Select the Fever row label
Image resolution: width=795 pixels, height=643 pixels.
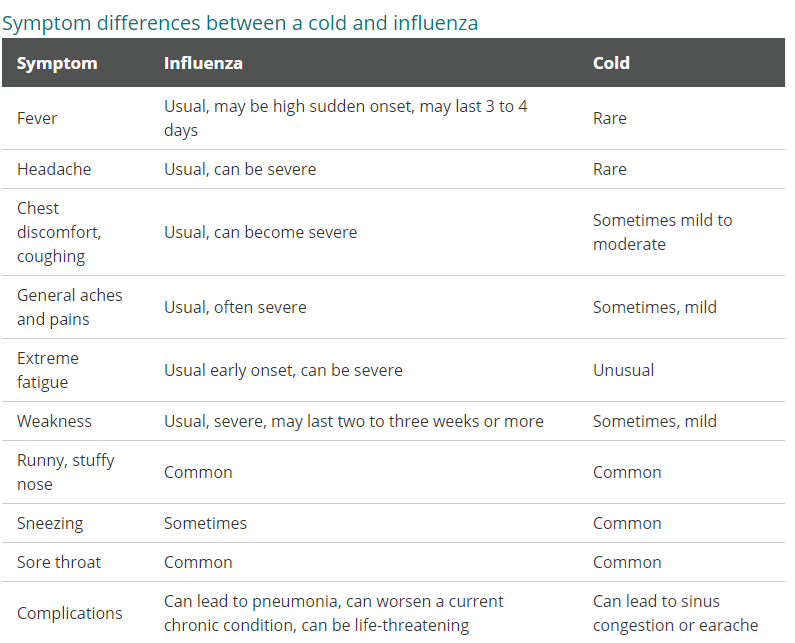click(37, 118)
